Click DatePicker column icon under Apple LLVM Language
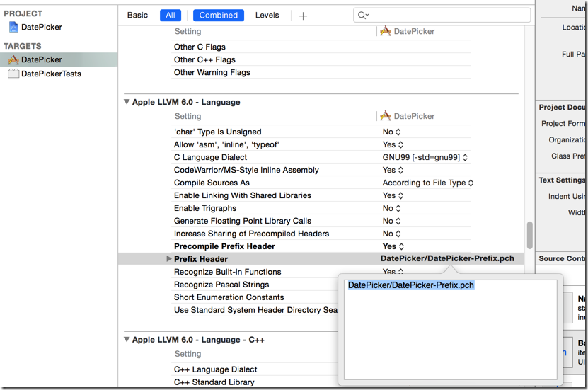The width and height of the screenshot is (588, 390). click(386, 116)
